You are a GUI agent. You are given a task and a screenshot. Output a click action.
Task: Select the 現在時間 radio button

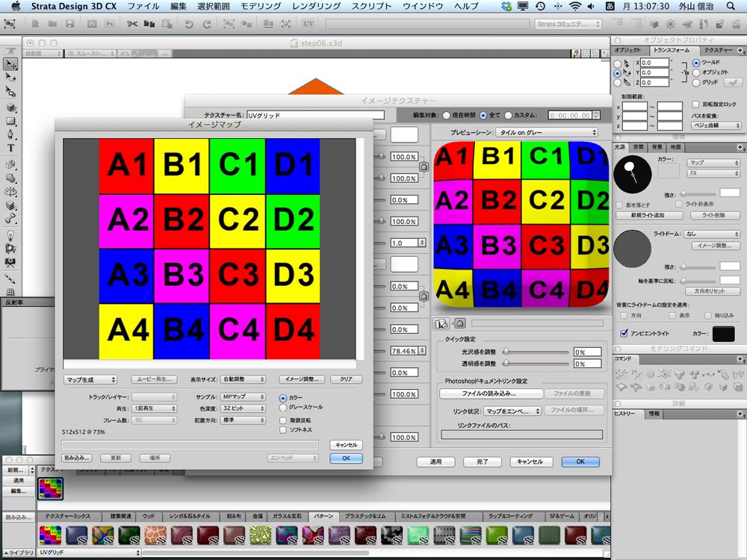447,115
